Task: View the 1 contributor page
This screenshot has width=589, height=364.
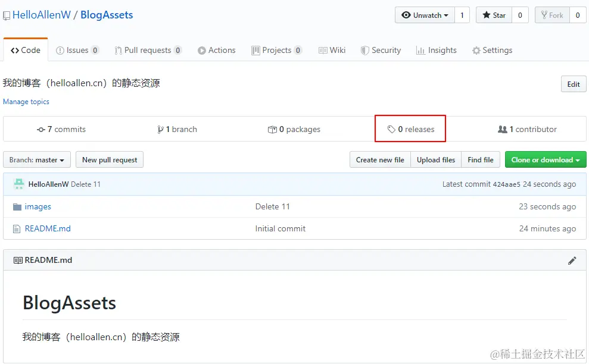Action: pyautogui.click(x=528, y=129)
